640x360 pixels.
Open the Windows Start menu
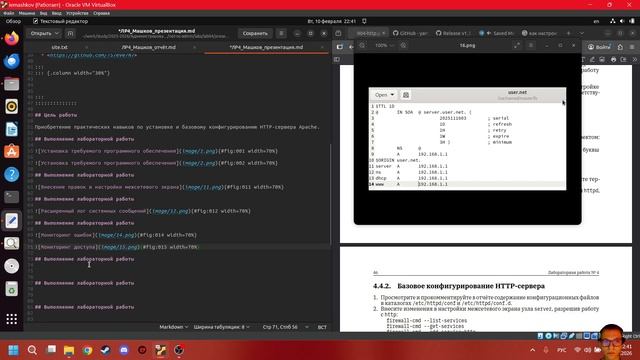coord(13,350)
